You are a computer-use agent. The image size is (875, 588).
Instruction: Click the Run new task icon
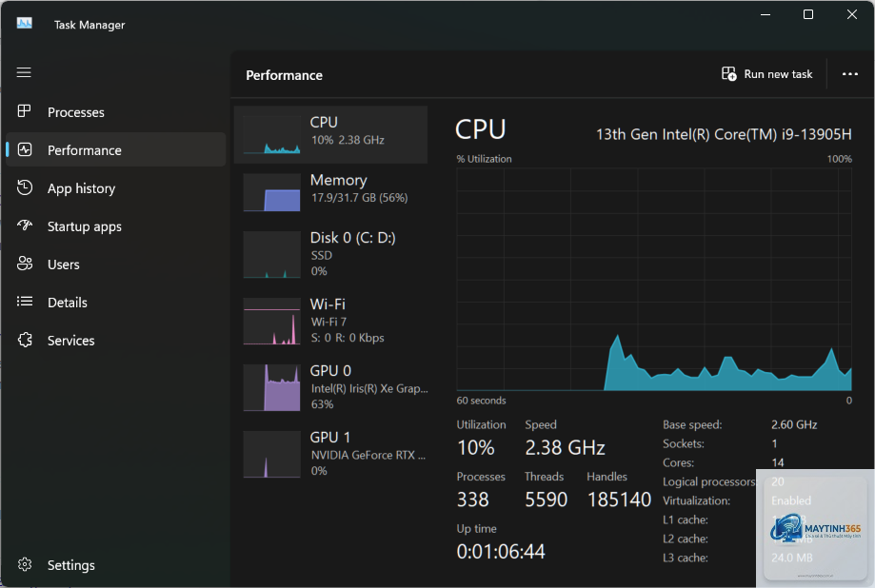point(728,73)
